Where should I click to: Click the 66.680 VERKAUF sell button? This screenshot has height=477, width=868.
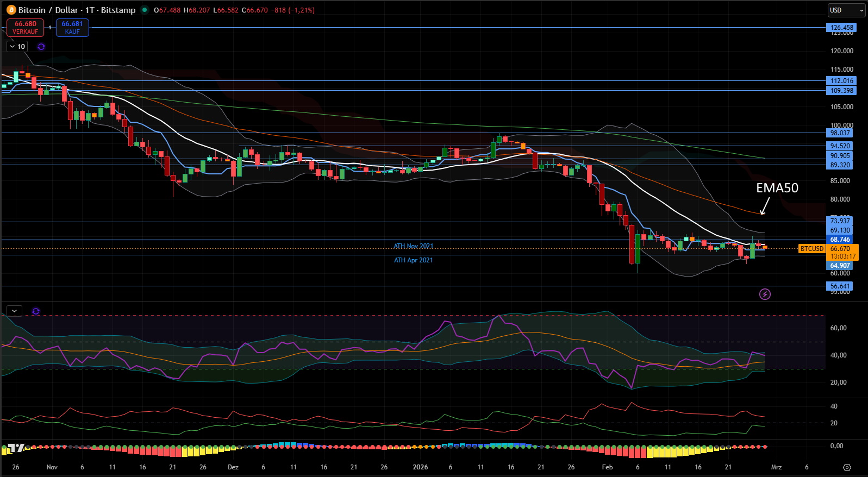[26, 28]
